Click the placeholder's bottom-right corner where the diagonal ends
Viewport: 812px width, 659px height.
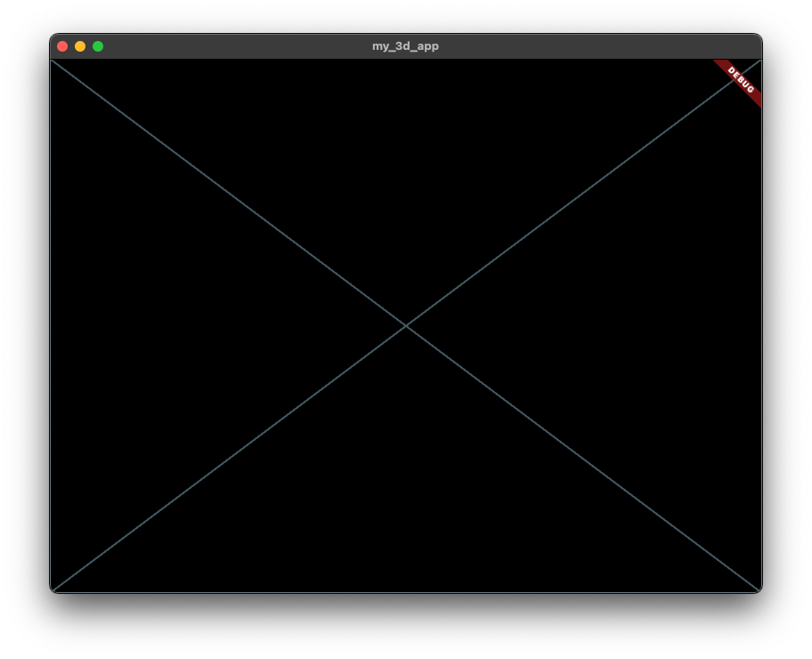coord(759,590)
